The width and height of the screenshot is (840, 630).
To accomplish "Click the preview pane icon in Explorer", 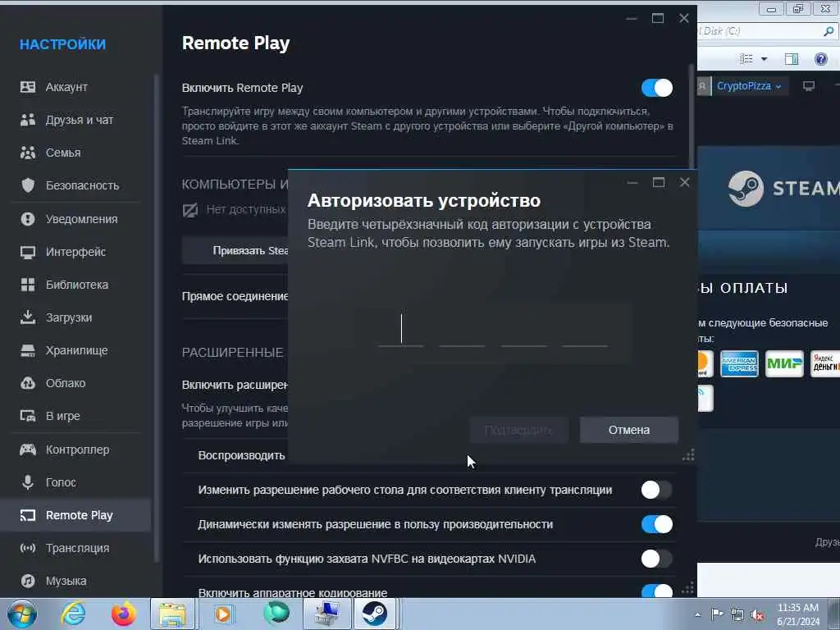I will (792, 59).
